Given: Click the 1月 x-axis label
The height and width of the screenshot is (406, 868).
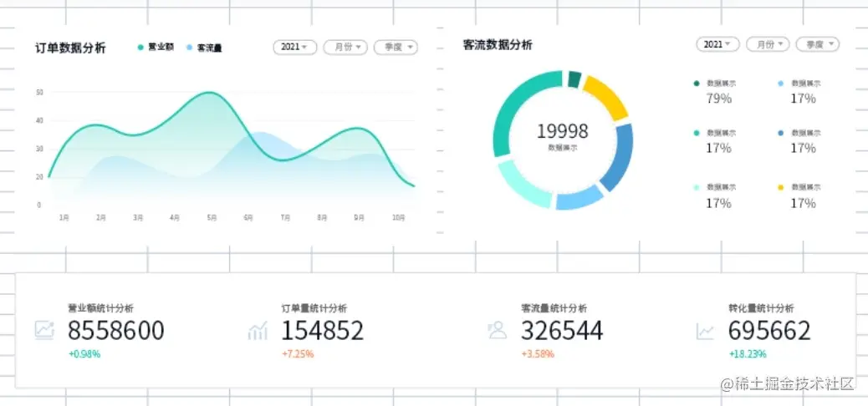Looking at the screenshot, I should point(64,218).
